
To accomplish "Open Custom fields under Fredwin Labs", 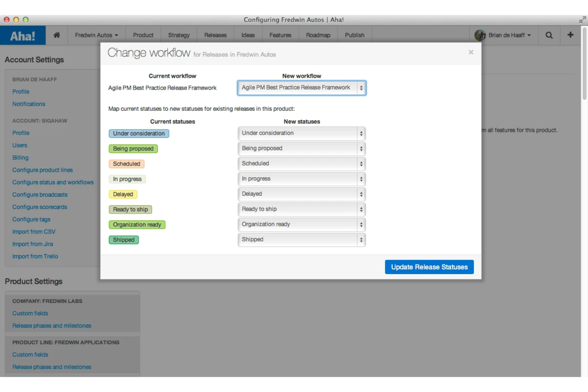I will tap(30, 313).
